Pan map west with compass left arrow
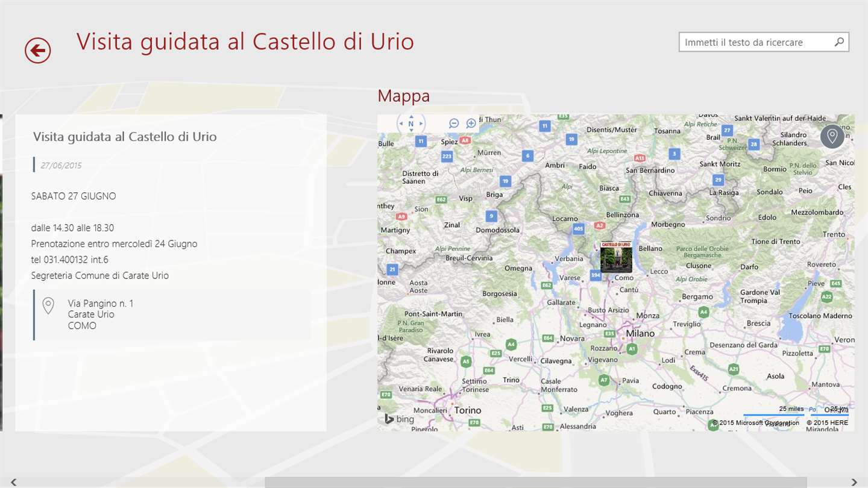The height and width of the screenshot is (488, 868). (x=401, y=124)
